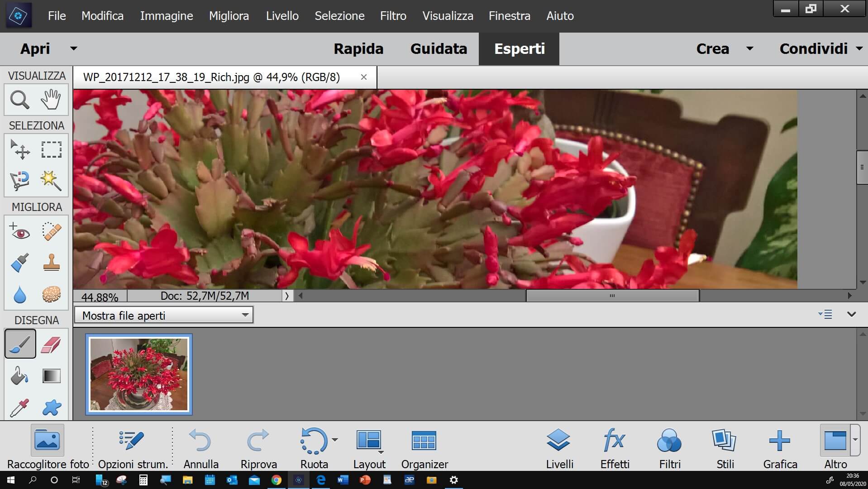
Task: Expand the Apri open file dropdown arrow
Action: pos(73,48)
